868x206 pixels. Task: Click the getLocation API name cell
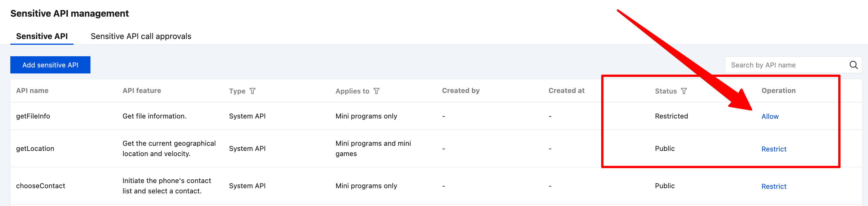35,149
